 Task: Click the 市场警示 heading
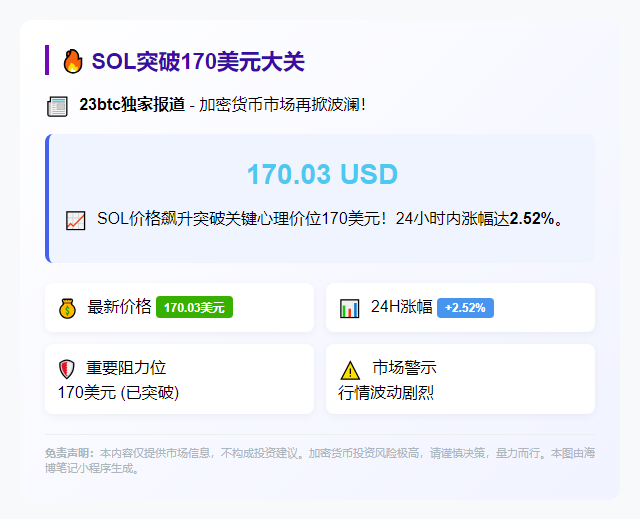[404, 368]
